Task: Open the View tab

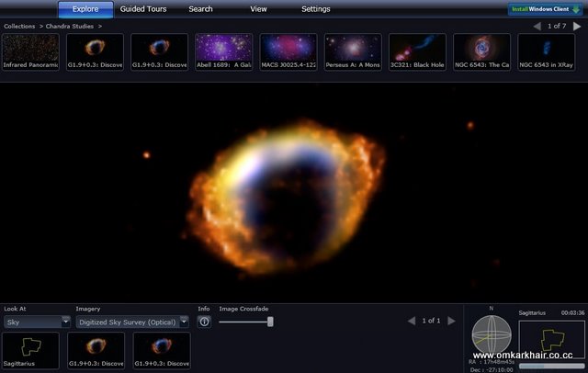Action: pyautogui.click(x=258, y=9)
